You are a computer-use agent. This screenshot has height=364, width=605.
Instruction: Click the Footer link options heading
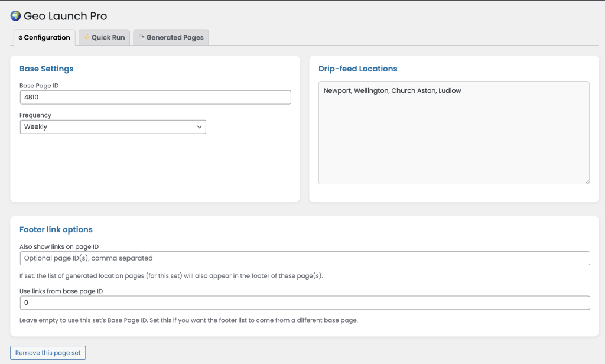56,229
